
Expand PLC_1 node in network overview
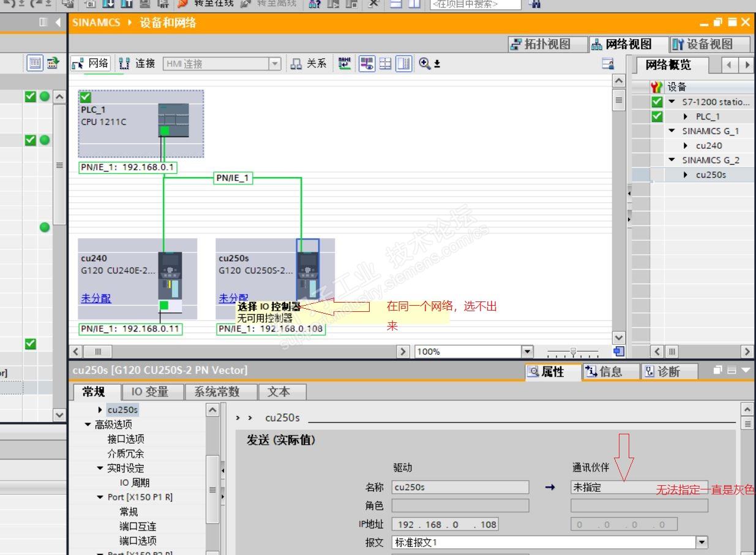(686, 116)
